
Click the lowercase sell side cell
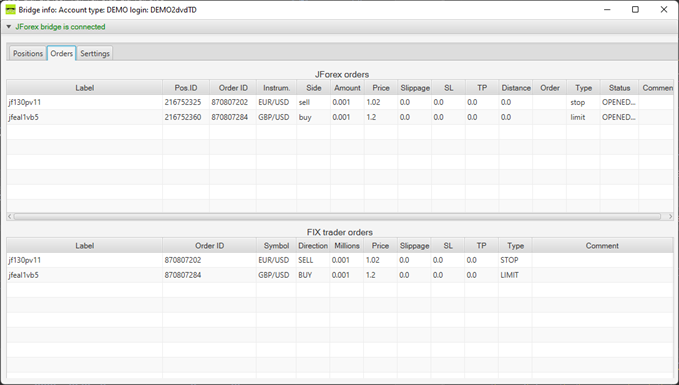point(304,102)
